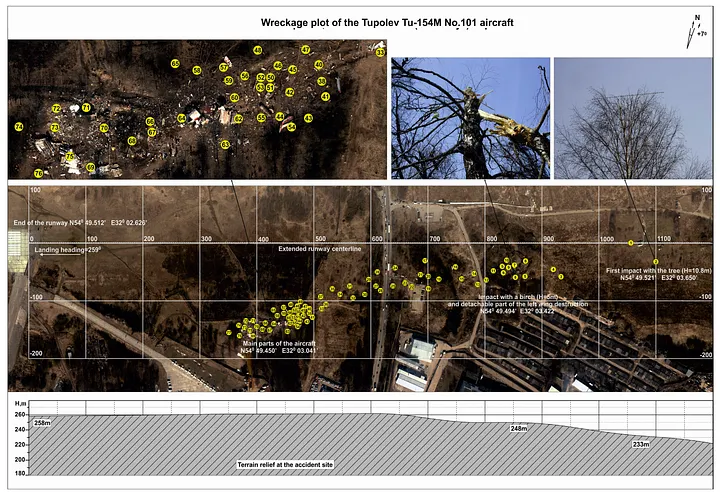The width and height of the screenshot is (720, 492).
Task: Click yellow marker number 74
Action: (x=19, y=127)
